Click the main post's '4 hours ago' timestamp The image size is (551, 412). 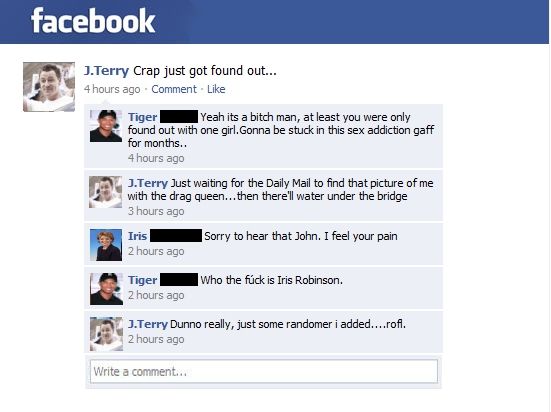point(112,89)
